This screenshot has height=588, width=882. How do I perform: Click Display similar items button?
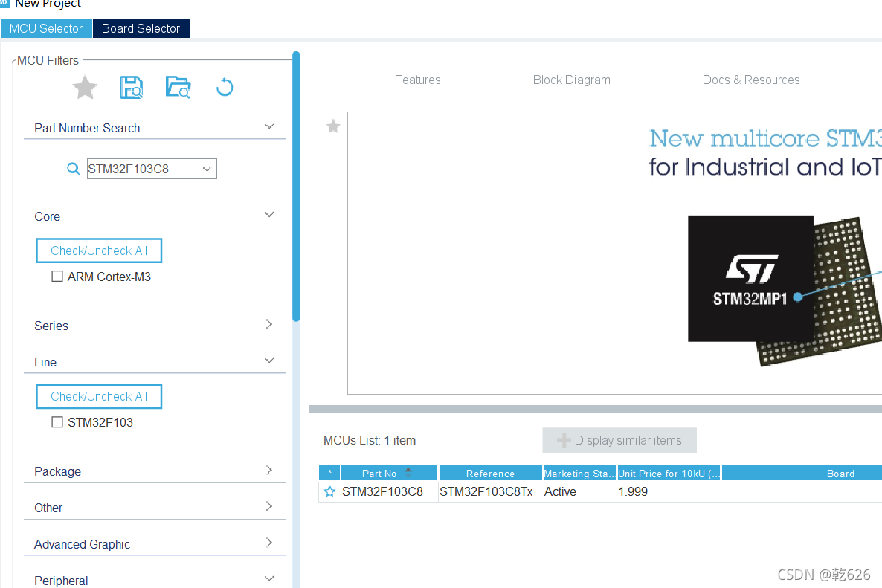click(619, 440)
